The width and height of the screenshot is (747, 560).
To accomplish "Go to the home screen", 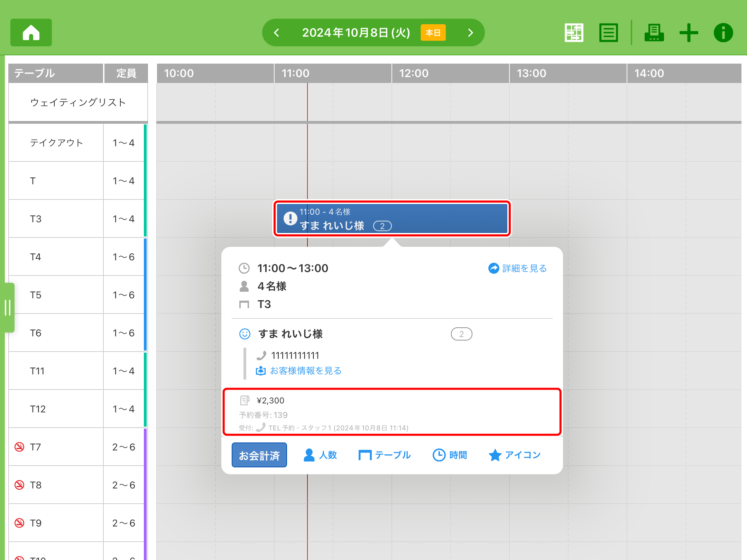I will [31, 32].
